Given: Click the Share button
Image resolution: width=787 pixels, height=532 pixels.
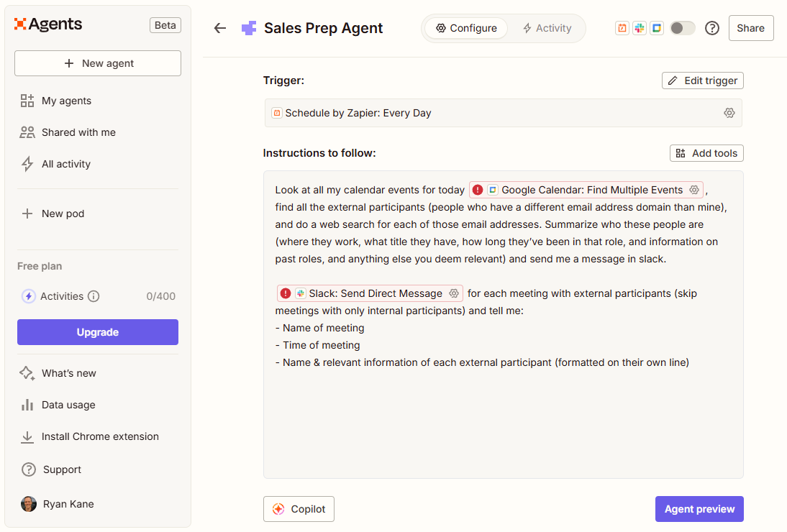Looking at the screenshot, I should [751, 28].
